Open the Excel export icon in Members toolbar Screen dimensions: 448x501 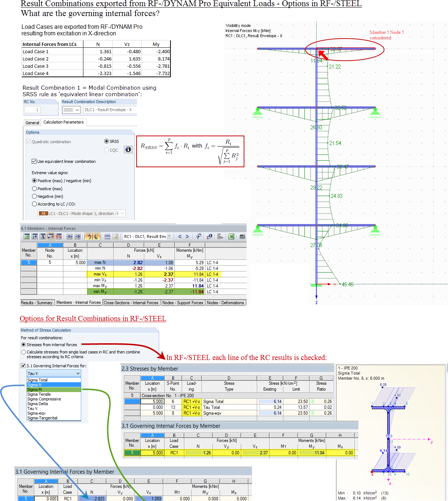tap(231, 236)
